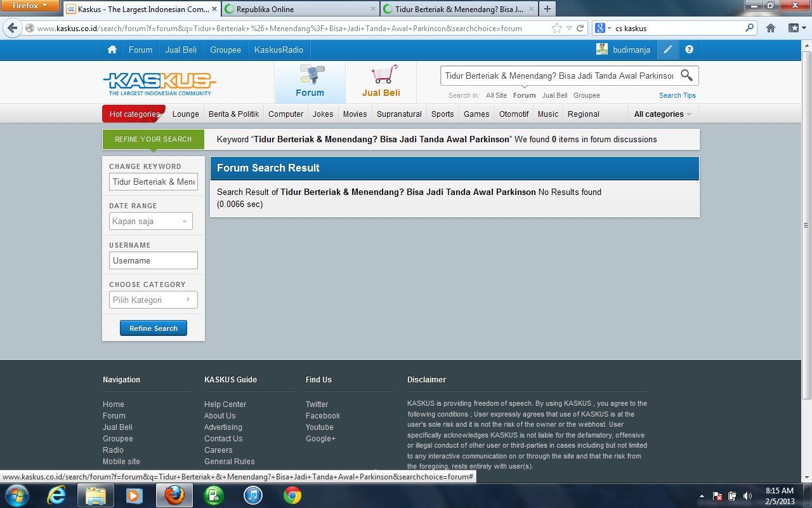Launch Internet Explorer from taskbar

56,495
